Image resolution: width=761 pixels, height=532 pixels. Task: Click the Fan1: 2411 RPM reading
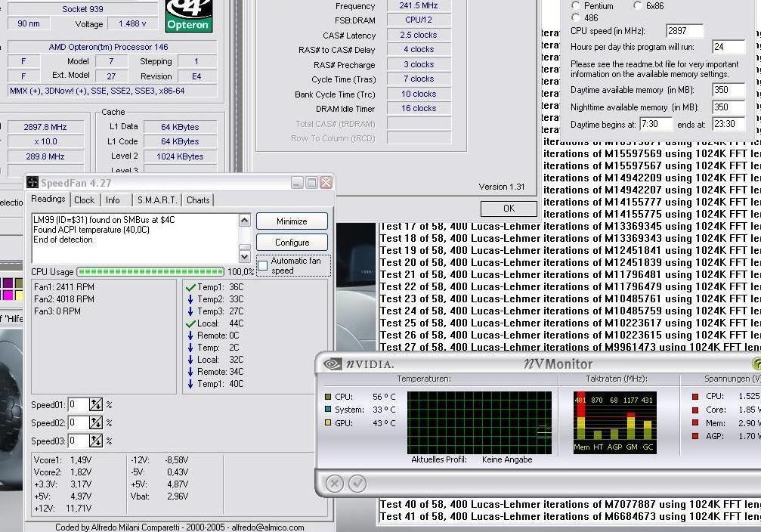64,287
